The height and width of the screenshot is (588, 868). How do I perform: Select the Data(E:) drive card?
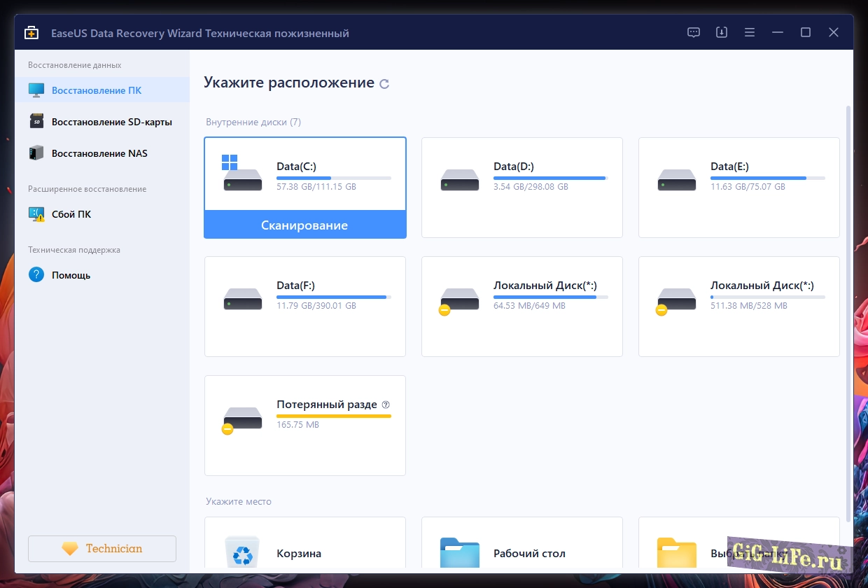[738, 188]
